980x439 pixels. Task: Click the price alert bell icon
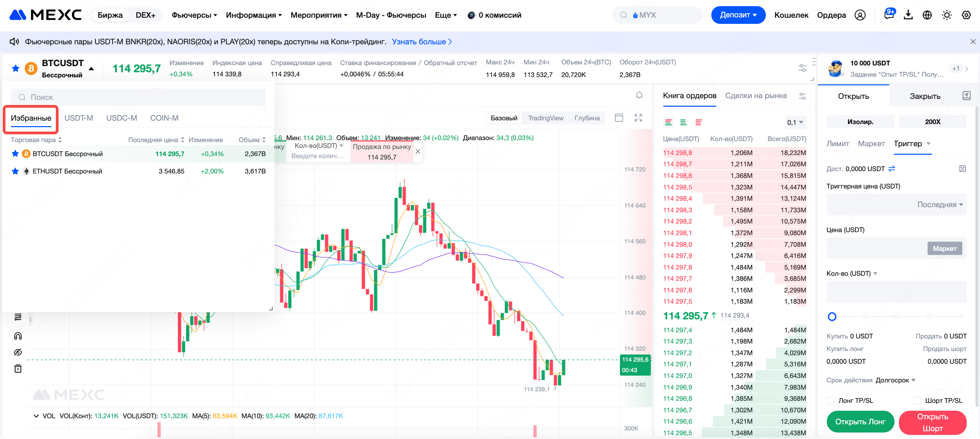pos(639,95)
